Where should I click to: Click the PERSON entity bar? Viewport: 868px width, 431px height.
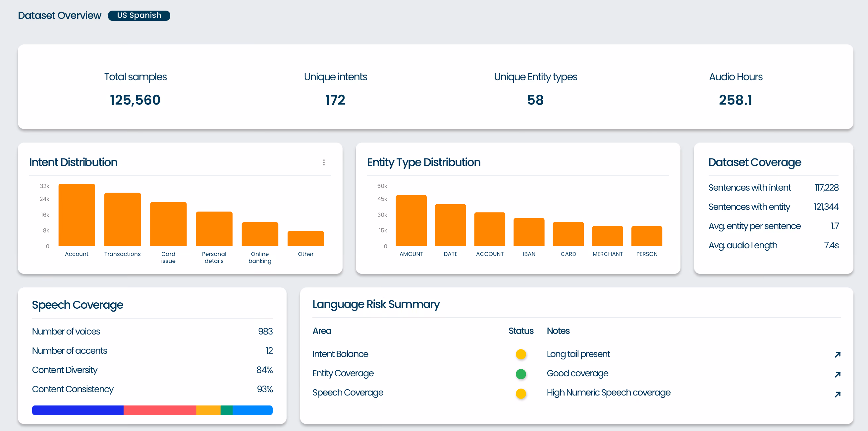pos(647,236)
